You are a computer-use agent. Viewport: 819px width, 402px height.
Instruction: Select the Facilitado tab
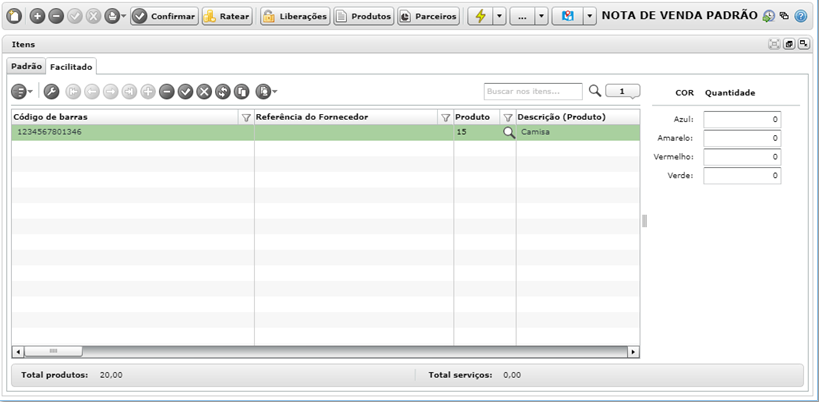click(x=71, y=67)
